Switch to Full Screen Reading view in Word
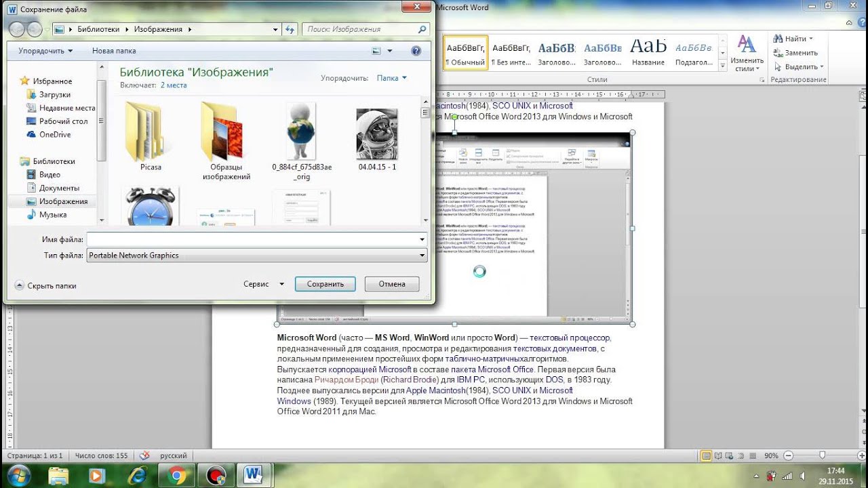868x488 pixels. [x=719, y=455]
